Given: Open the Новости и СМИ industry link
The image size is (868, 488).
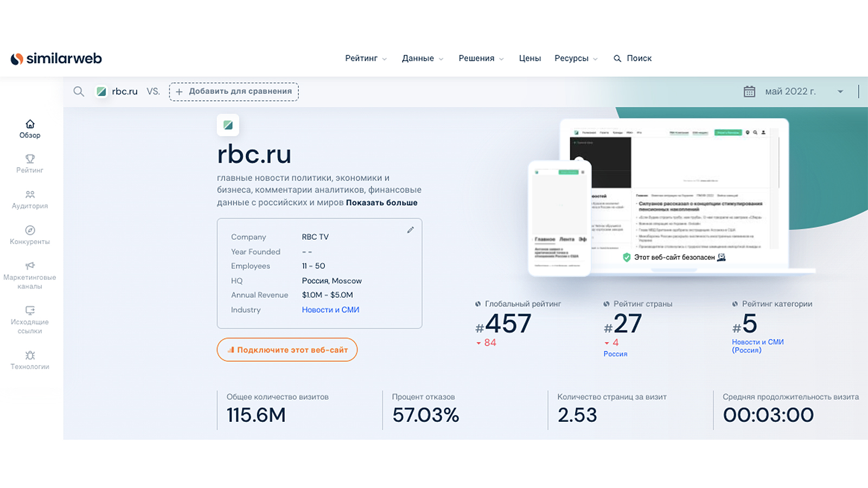Looking at the screenshot, I should 330,310.
